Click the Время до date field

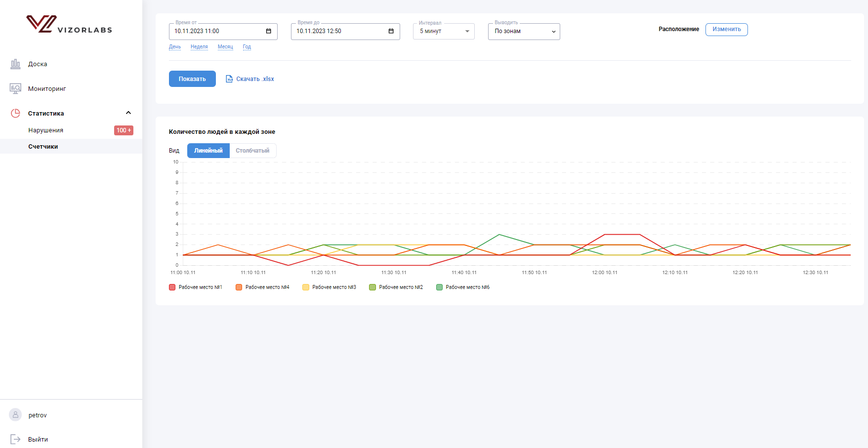[x=345, y=31]
